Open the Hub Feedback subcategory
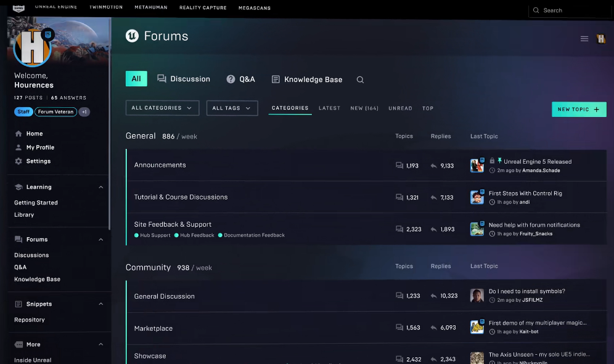614x364 pixels. 194,235
